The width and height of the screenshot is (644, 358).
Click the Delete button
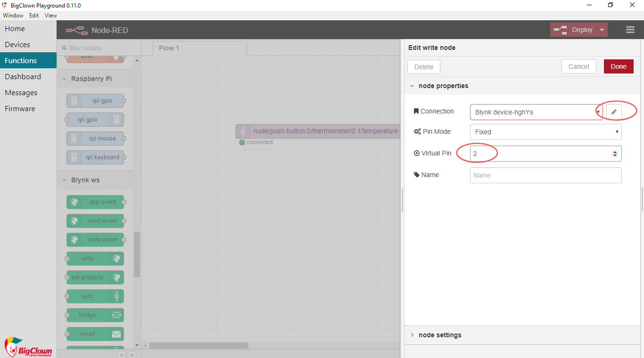pyautogui.click(x=424, y=67)
